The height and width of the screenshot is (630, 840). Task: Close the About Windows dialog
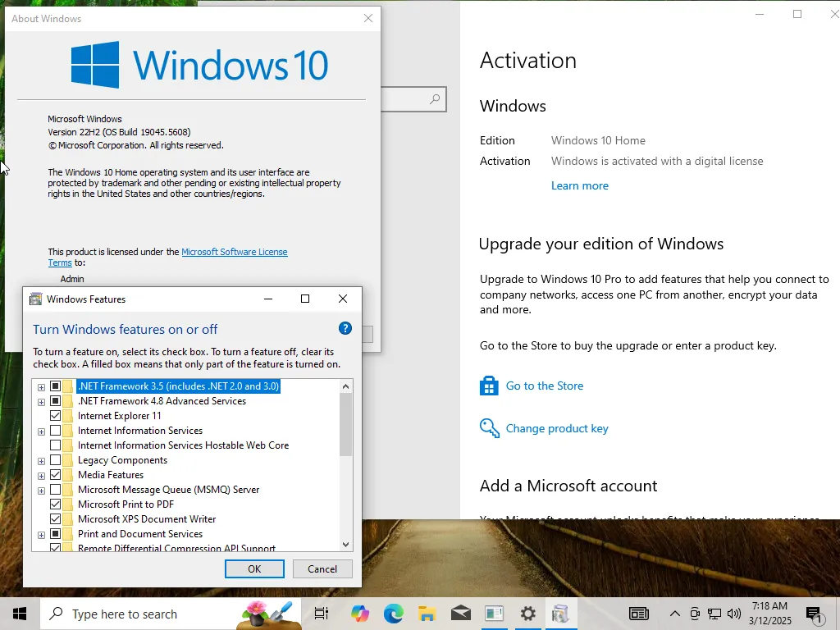coord(368,18)
